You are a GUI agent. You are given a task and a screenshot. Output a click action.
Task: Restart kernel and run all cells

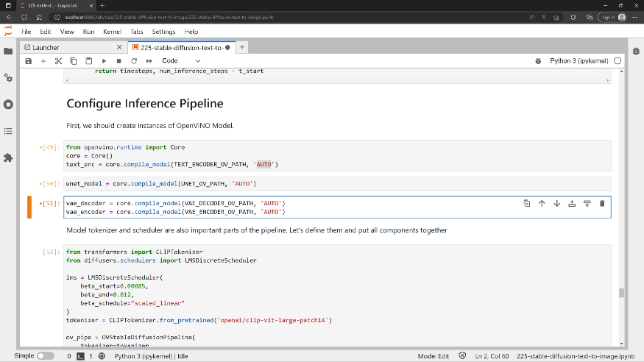click(148, 61)
